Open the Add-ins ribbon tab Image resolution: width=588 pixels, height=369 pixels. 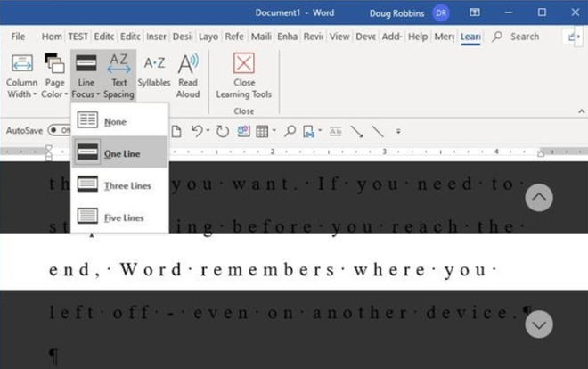tap(392, 37)
